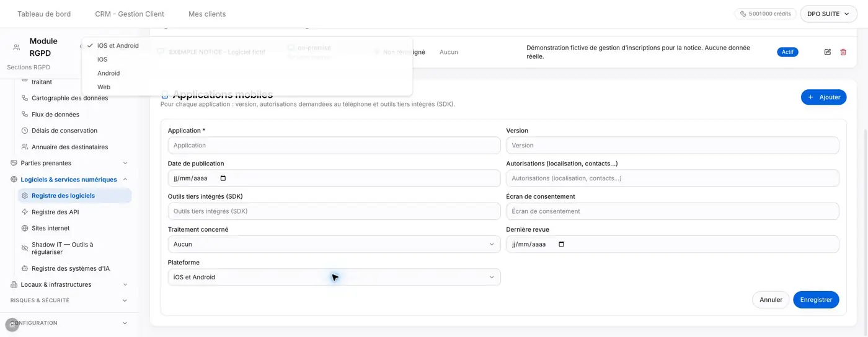Click into the Application text field
Viewport: 868px width, 337px height.
[334, 145]
